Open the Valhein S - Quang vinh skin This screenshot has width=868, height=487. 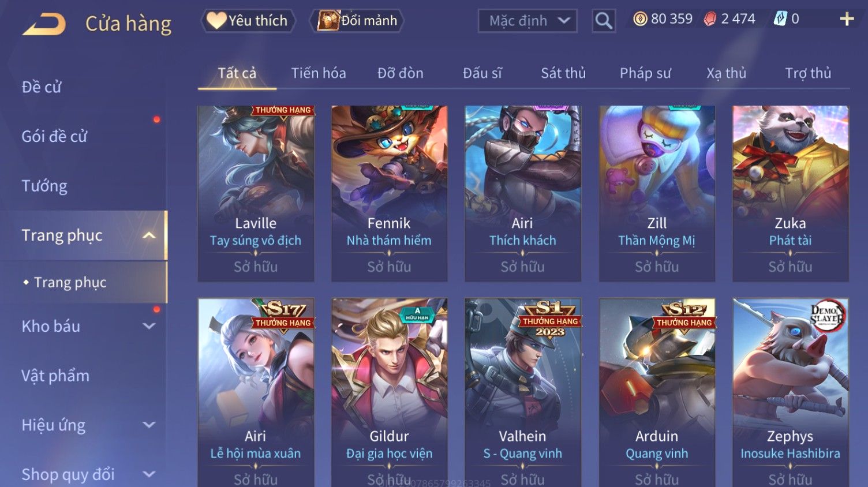[x=523, y=392]
